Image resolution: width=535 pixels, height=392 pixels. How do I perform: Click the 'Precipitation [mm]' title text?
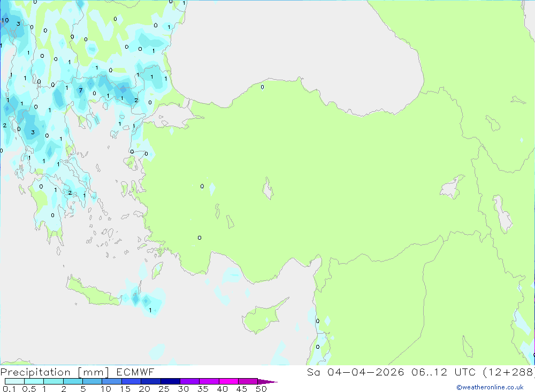click(55, 372)
